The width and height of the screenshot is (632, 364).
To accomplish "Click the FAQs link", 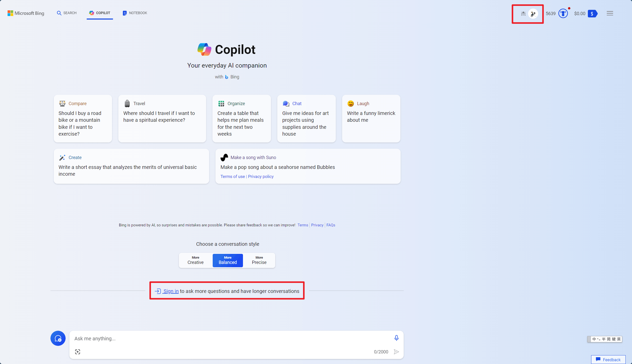I will coord(331,225).
